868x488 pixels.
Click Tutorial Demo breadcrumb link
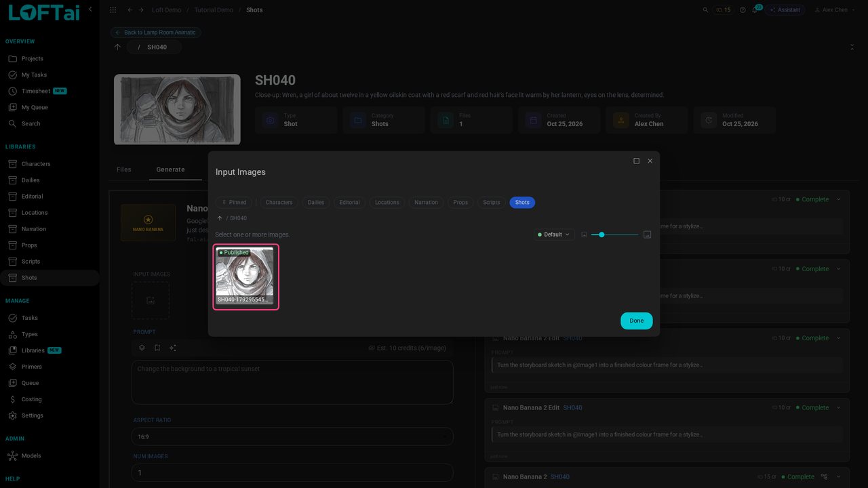tap(214, 10)
